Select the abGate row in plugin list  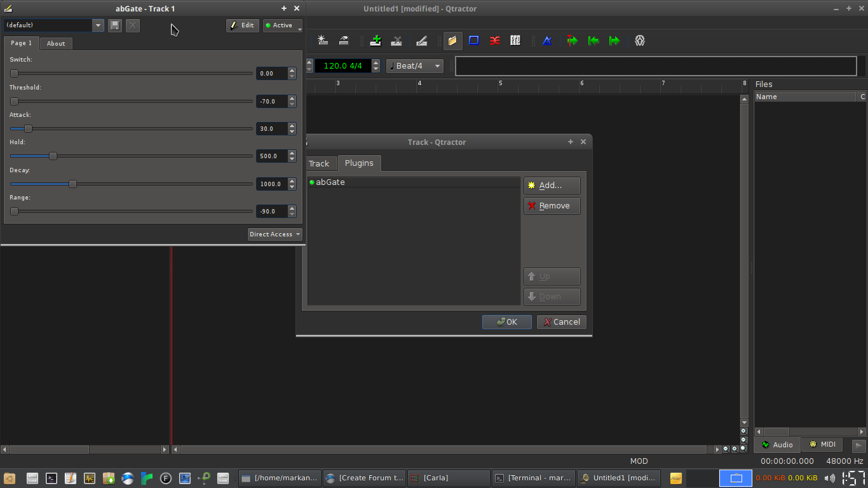pyautogui.click(x=414, y=182)
